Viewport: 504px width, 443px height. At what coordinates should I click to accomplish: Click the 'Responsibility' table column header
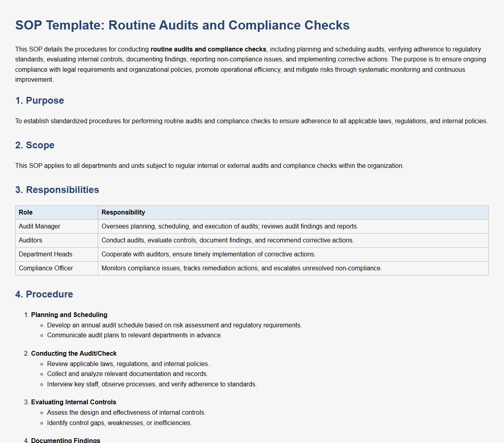pyautogui.click(x=123, y=213)
